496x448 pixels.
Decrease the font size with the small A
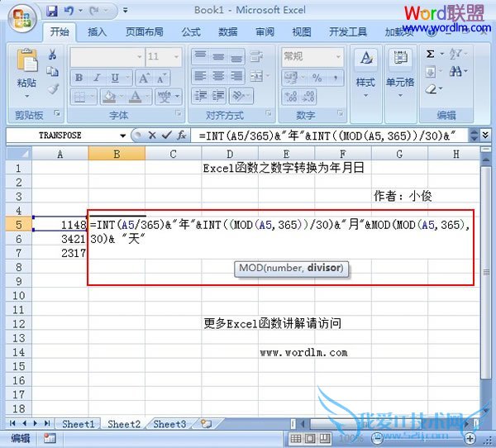161,78
